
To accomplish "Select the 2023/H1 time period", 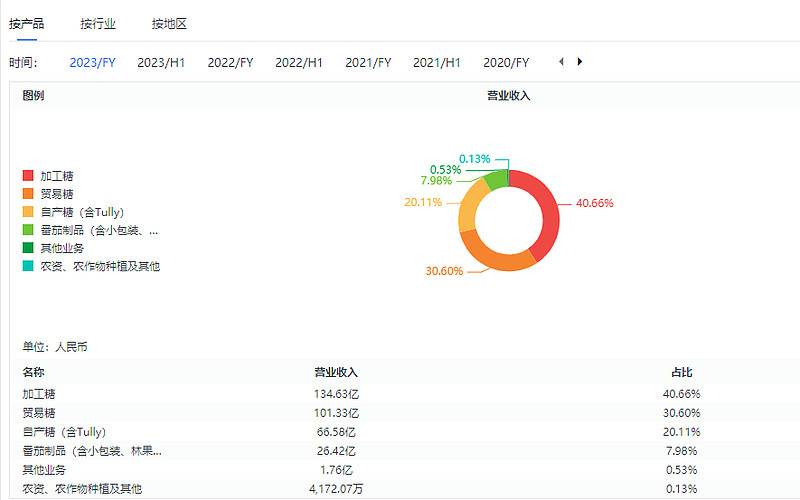I will [161, 62].
